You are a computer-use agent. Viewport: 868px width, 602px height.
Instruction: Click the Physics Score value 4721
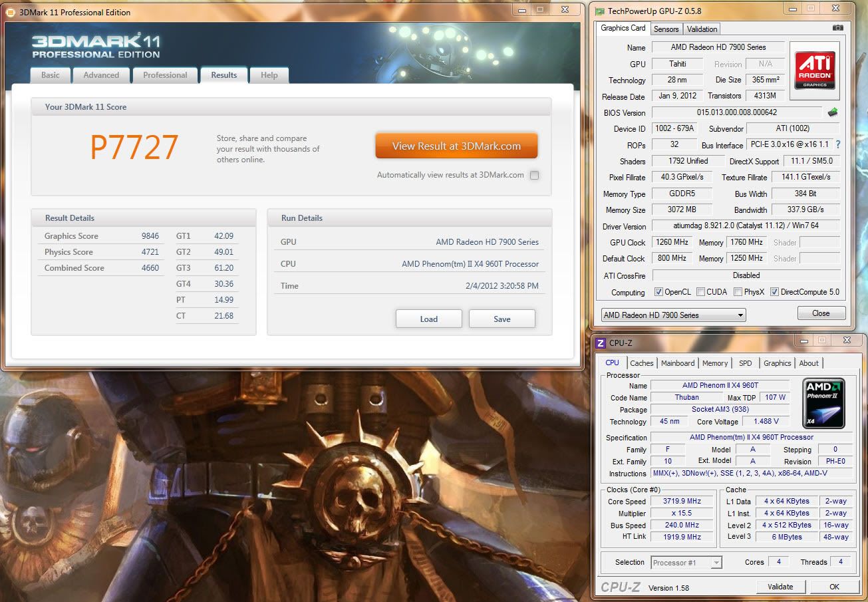[x=150, y=252]
